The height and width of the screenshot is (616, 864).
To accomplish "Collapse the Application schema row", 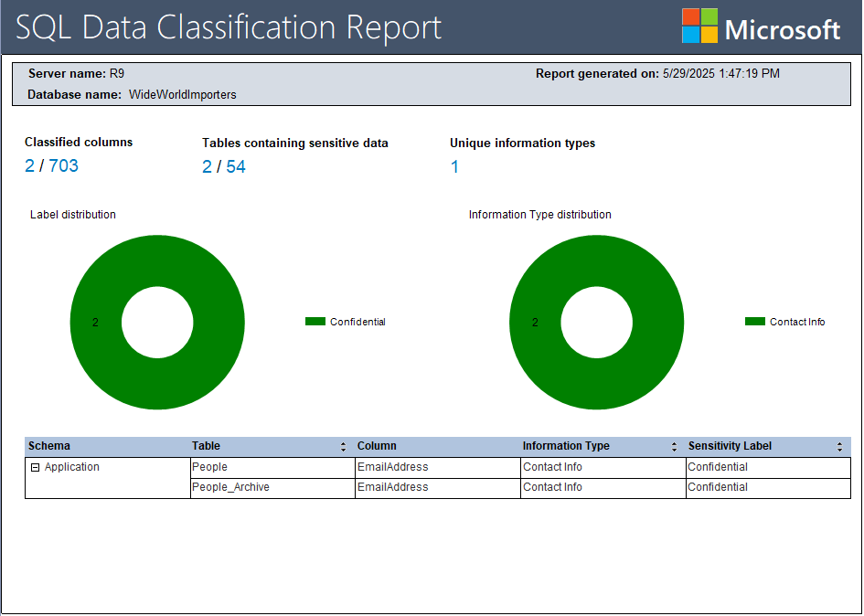I will pos(35,467).
